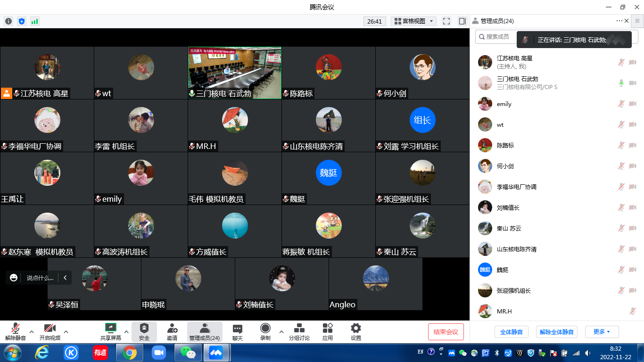644x362 pixels.
Task: Toggle 开启视频 camera button
Action: click(x=50, y=328)
